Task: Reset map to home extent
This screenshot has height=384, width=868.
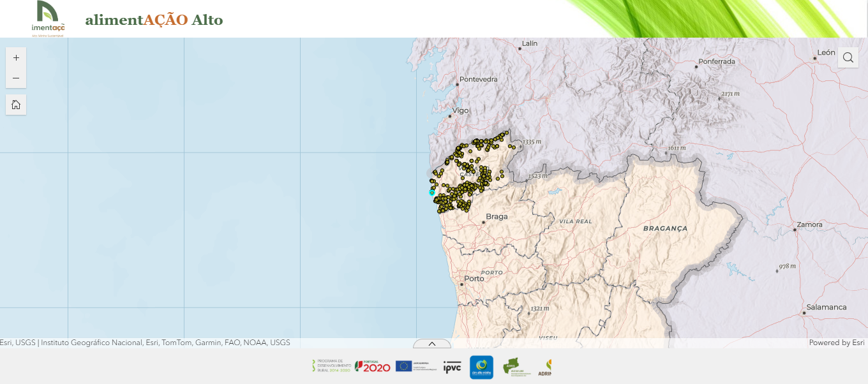Action: click(x=16, y=105)
